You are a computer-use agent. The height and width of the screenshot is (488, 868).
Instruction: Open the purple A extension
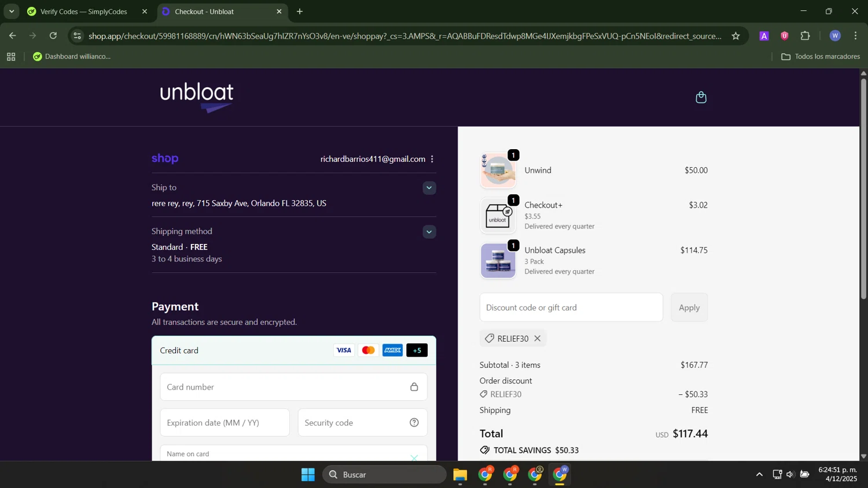pos(764,36)
